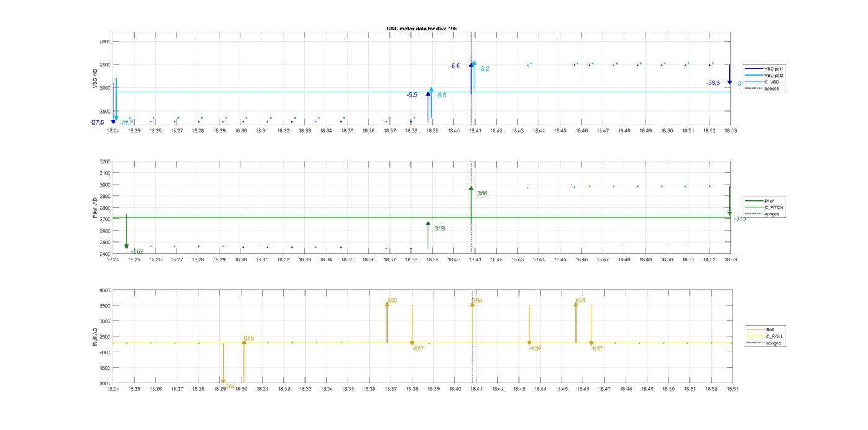Click the yellow arrow labeled 660 in Roll plot
The width and height of the screenshot is (868, 430).
click(387, 322)
